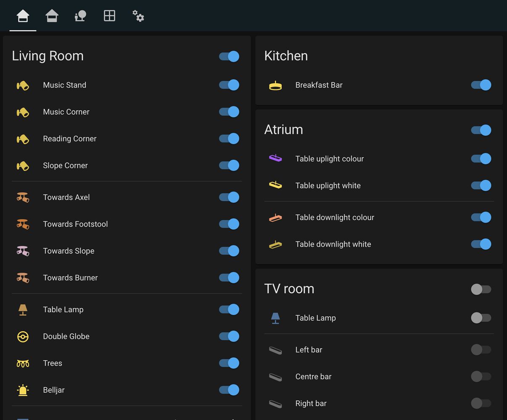Viewport: 507px width, 420px height.
Task: Click the Belljar lamp icon
Action: click(x=23, y=390)
